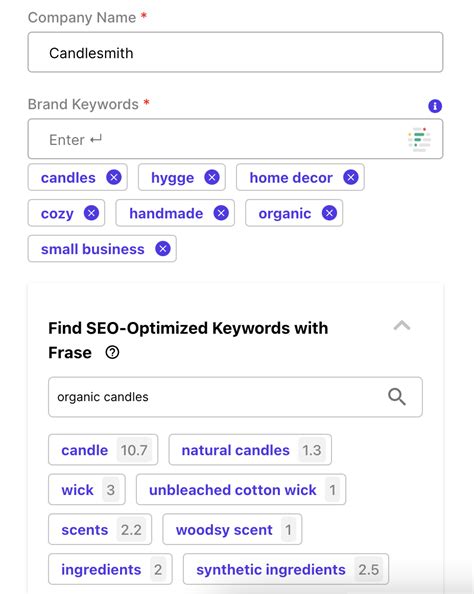474x594 pixels.
Task: Click the organic candles search box
Action: [x=235, y=397]
